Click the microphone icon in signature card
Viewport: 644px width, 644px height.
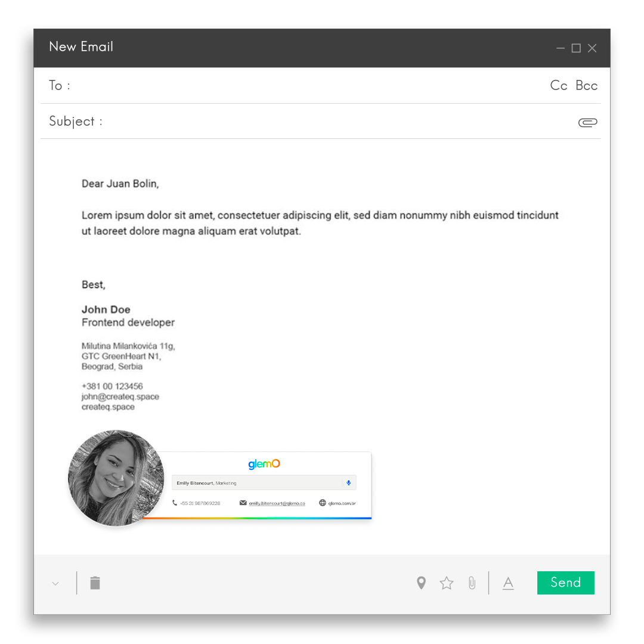349,483
